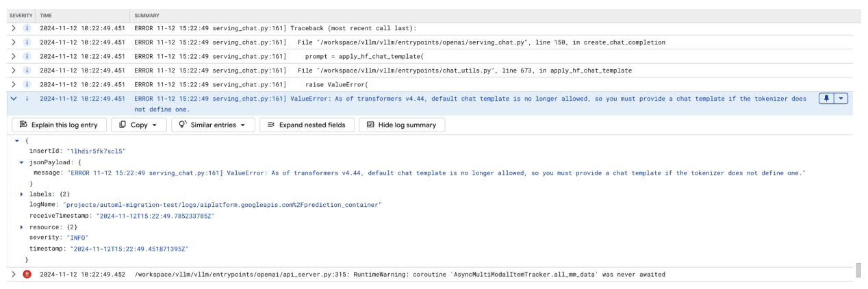Pin the expanded ValueError log entry
Screen dimensions: 868x289
[x=828, y=99]
